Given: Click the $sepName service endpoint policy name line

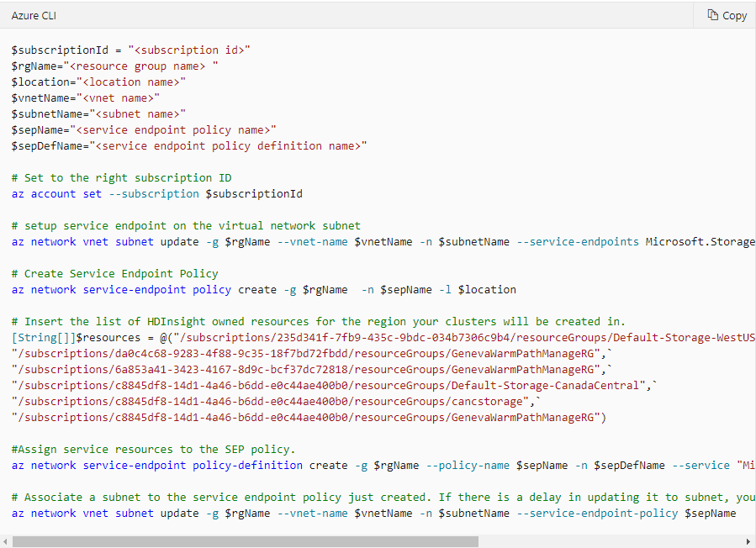Looking at the screenshot, I should 144,129.
